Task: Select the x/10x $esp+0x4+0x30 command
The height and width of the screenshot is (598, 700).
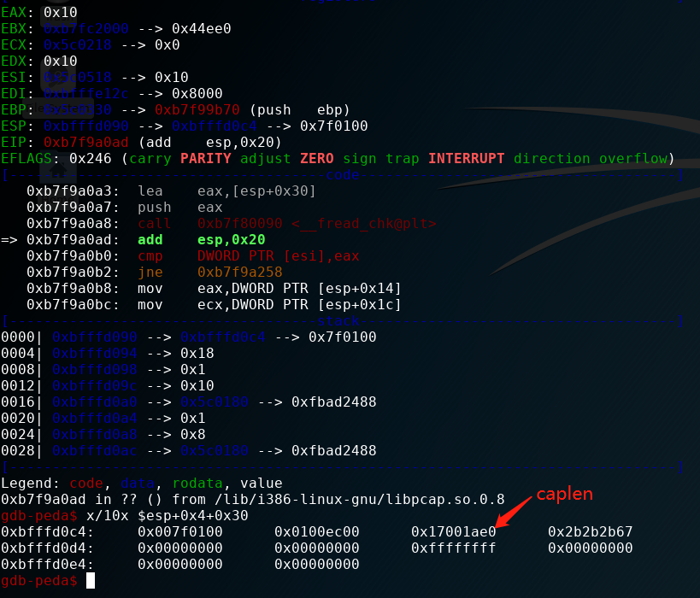Action: pos(168,515)
